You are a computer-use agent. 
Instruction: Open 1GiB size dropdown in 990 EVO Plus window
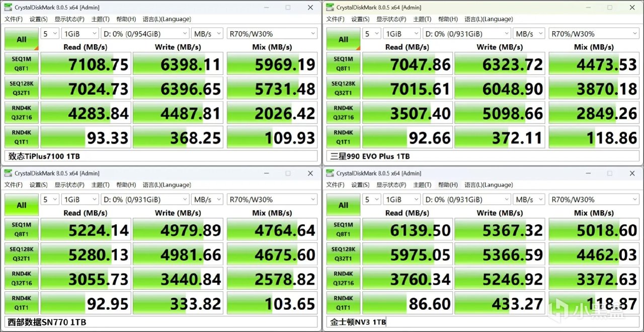[402, 34]
